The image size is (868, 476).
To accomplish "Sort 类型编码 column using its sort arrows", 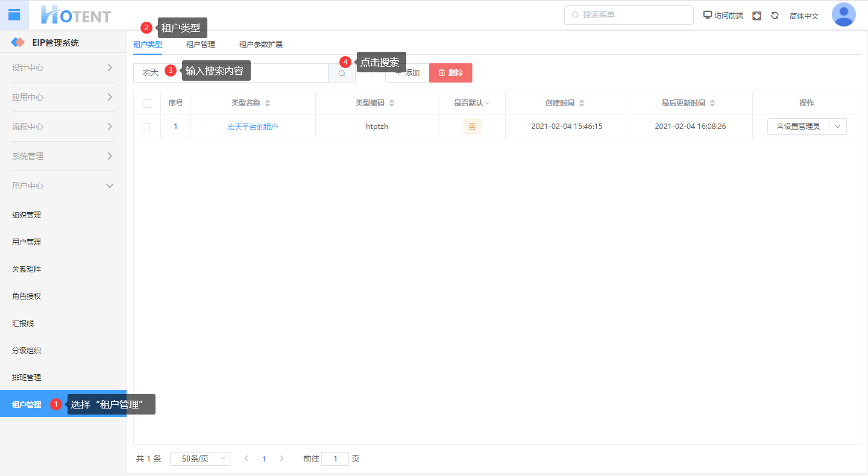I will (x=391, y=103).
